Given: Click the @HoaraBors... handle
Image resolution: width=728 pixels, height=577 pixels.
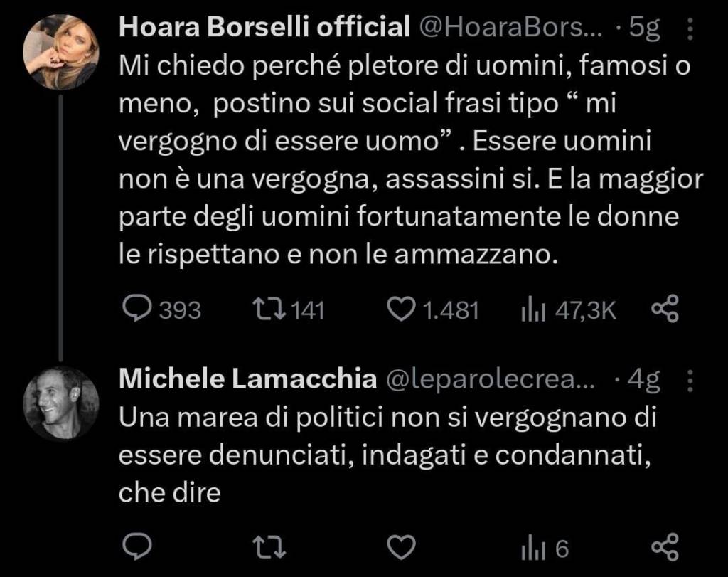Looking at the screenshot, I should click(x=509, y=28).
